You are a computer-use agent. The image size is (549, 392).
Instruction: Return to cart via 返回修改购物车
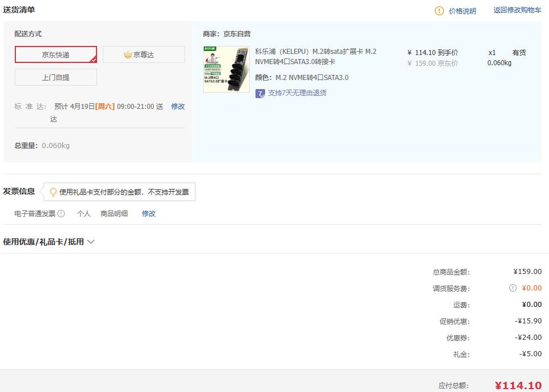pyautogui.click(x=517, y=10)
